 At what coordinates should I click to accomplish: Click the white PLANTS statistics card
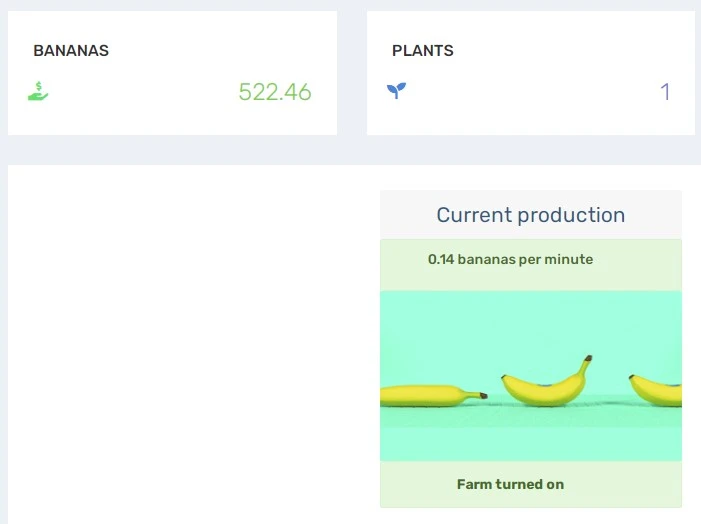[x=531, y=73]
